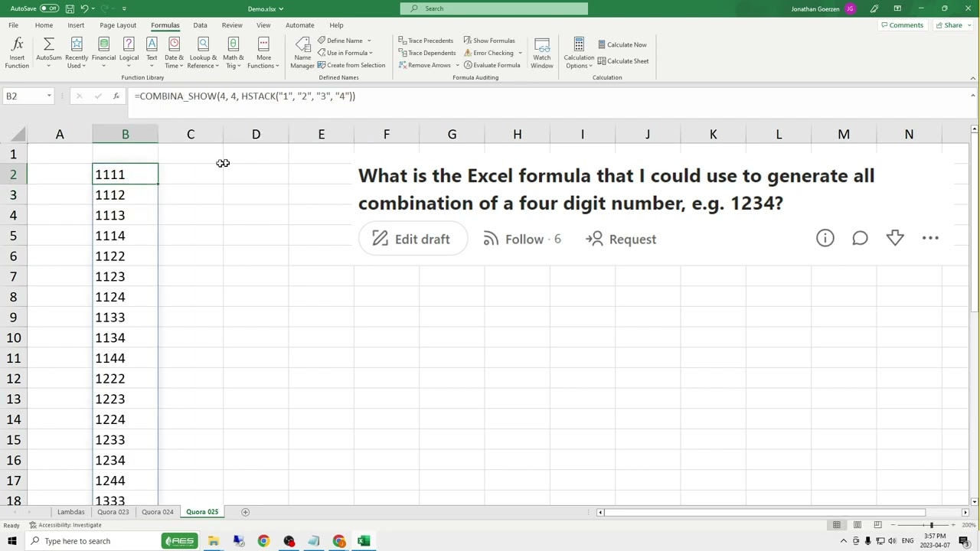Open the Recently Used functions list
Image resolution: width=980 pixels, height=551 pixels.
tap(77, 53)
